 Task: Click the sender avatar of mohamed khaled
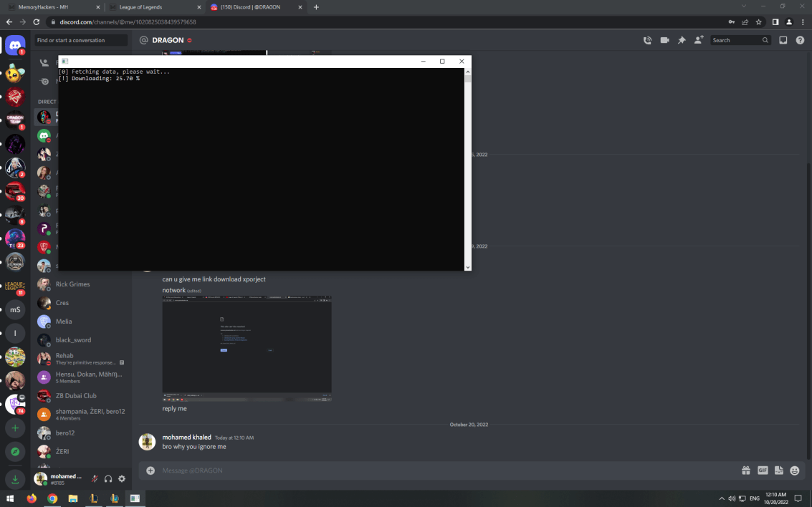pos(147,442)
